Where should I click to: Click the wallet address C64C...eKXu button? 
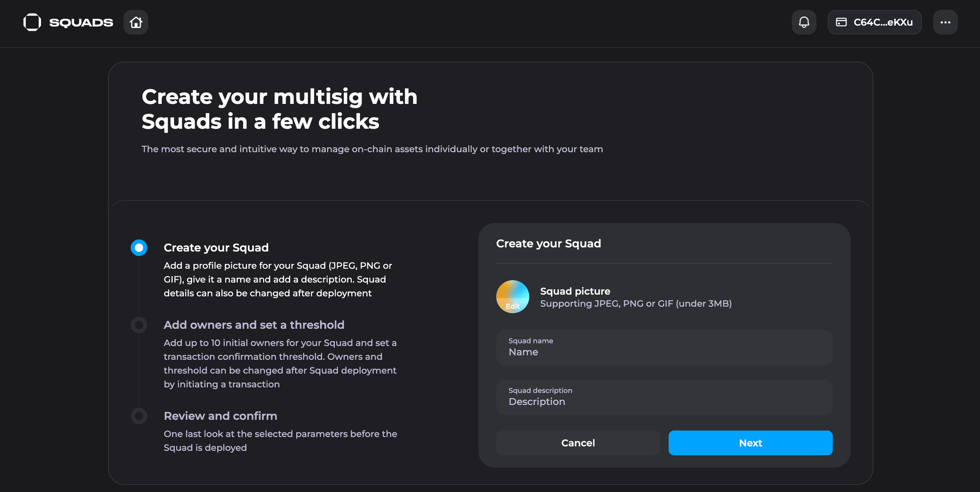point(875,22)
